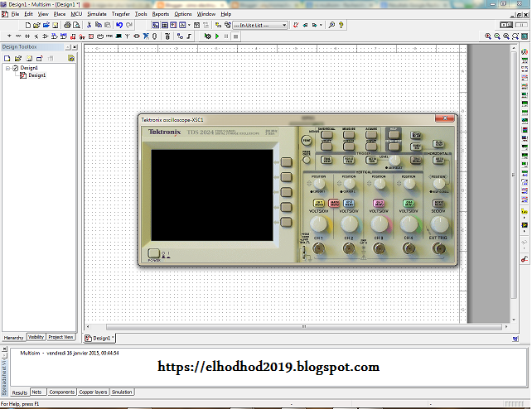Switch to the Visibility tab
This screenshot has height=409, width=532.
pos(36,337)
